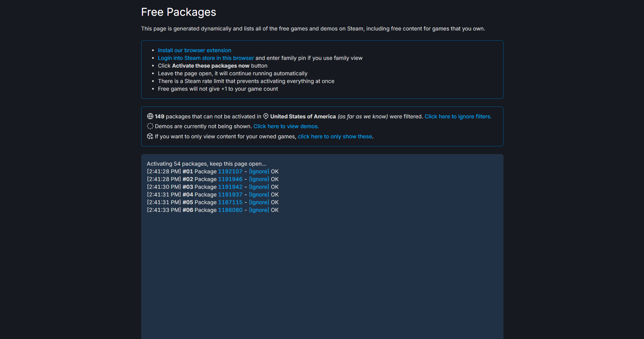Open Login into Steam store link
The image size is (644, 339).
[206, 58]
